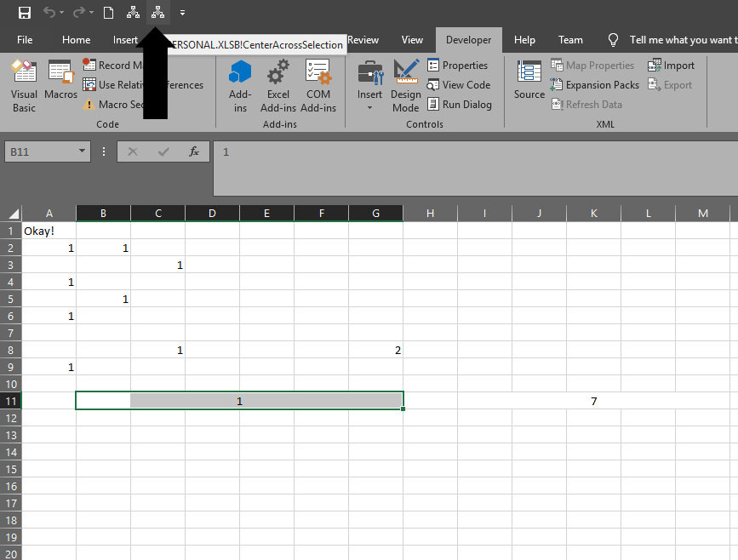Click the formula bar Enter checkmark button
This screenshot has height=560, width=738.
tap(163, 151)
